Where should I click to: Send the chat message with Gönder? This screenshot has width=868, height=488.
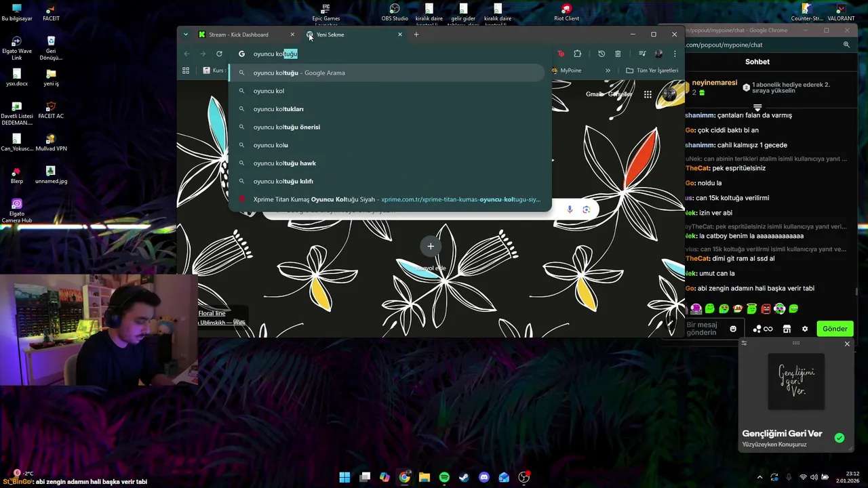[835, 329]
